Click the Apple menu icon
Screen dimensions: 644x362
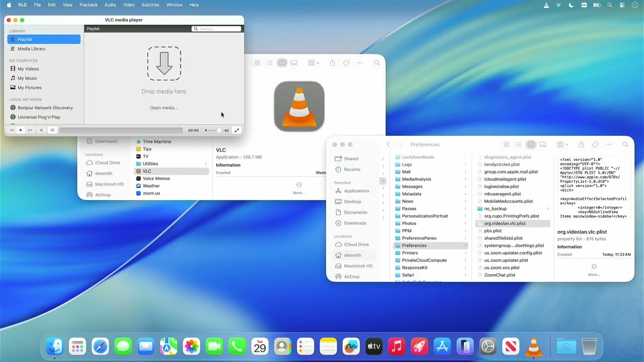coord(9,5)
